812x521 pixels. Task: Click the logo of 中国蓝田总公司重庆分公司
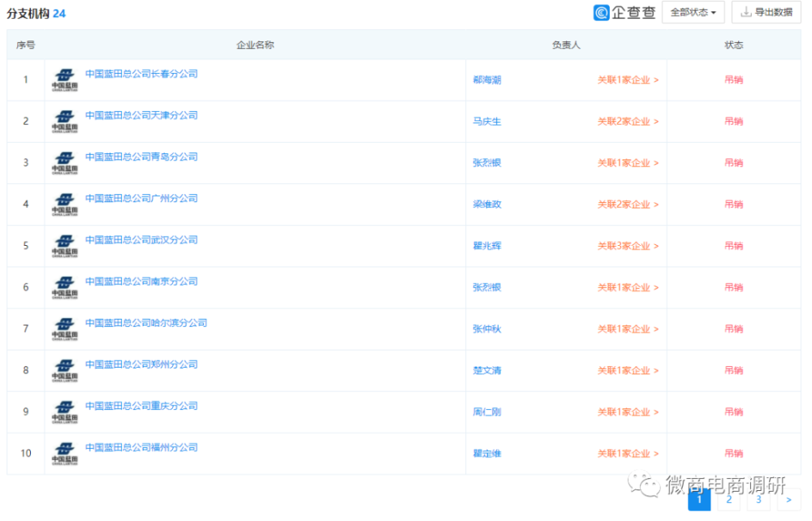[x=65, y=412]
